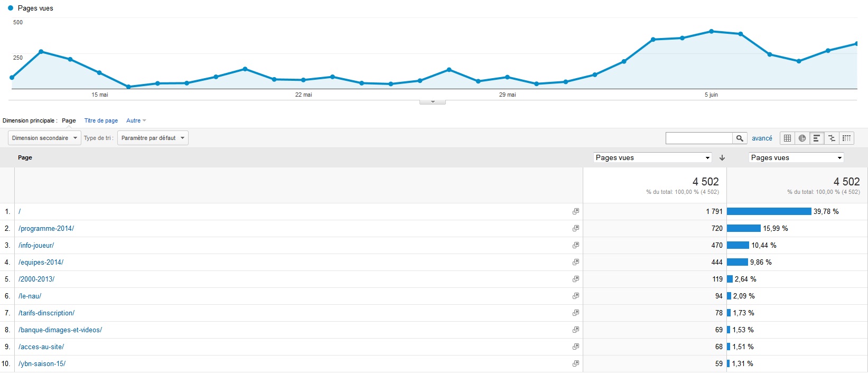Select the Titre de page dimension

(101, 121)
